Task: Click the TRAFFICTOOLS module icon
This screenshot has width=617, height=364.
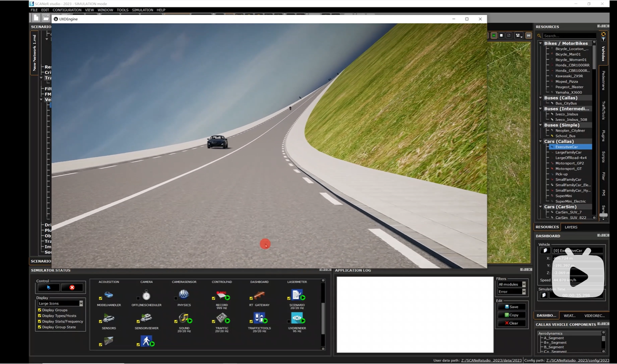Action: [259, 318]
